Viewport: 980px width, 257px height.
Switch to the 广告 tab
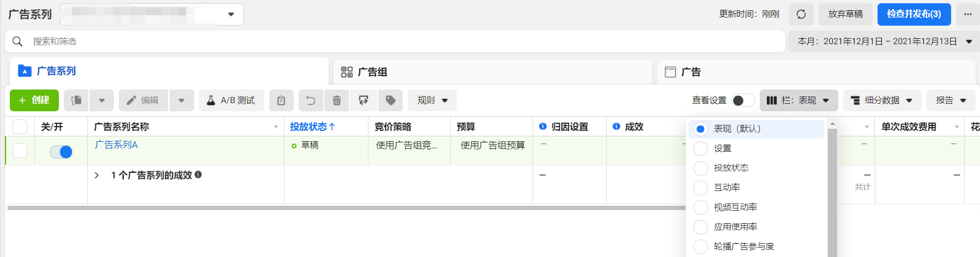pyautogui.click(x=816, y=72)
